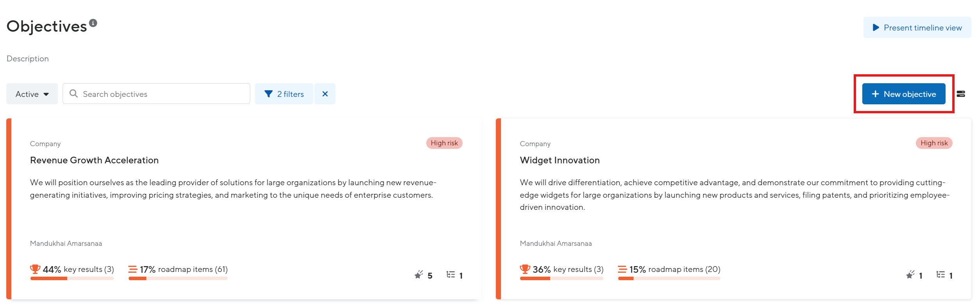
Task: Switch layout using the card view icon beside New objective
Action: click(961, 94)
